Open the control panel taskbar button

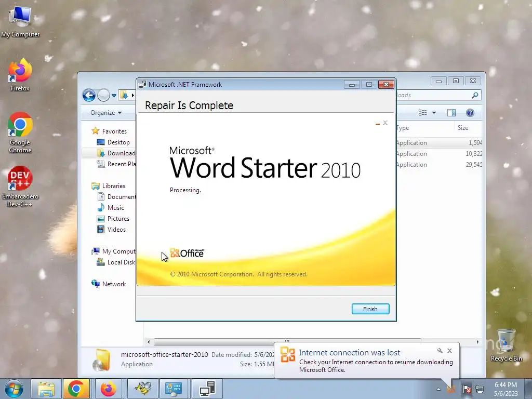tap(174, 389)
